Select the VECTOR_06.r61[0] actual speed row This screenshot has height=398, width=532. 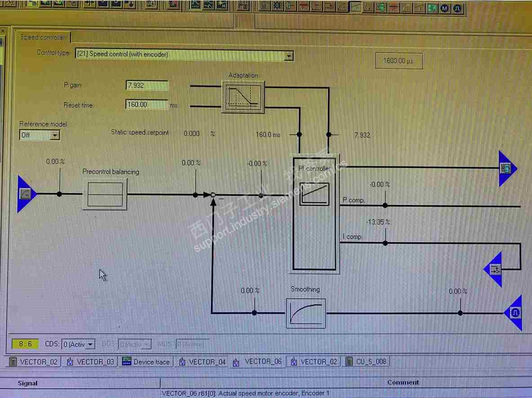[x=246, y=393]
